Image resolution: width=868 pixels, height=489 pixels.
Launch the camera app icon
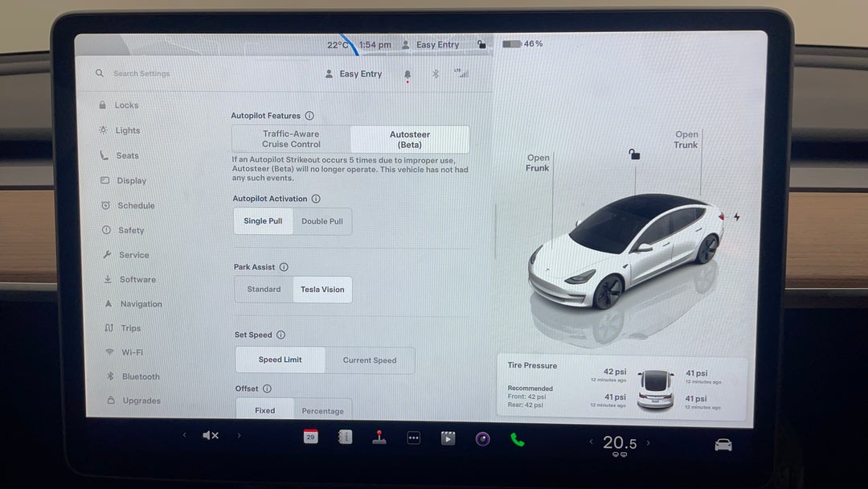(482, 438)
